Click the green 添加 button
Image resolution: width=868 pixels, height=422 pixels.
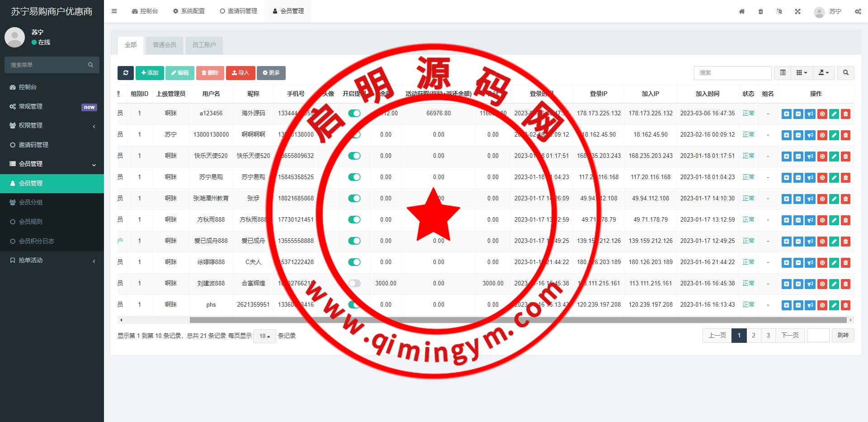[150, 73]
